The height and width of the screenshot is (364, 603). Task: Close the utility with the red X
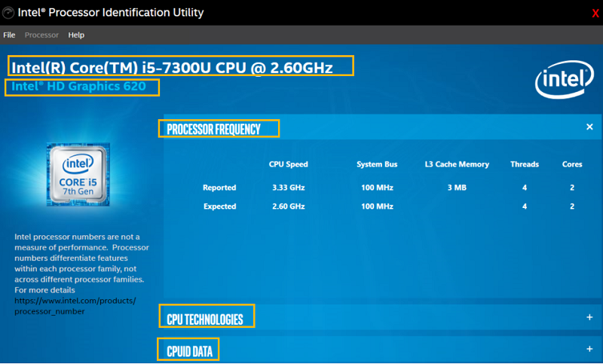(595, 14)
